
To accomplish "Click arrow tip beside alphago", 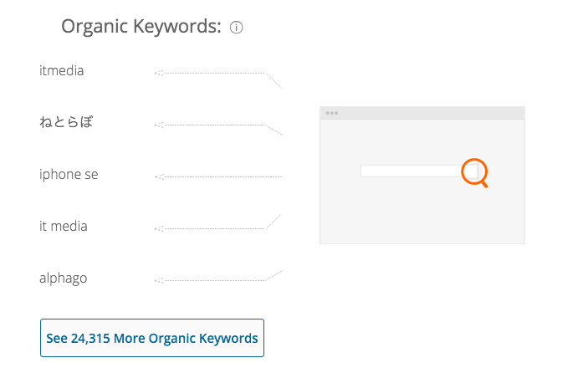I will [159, 280].
